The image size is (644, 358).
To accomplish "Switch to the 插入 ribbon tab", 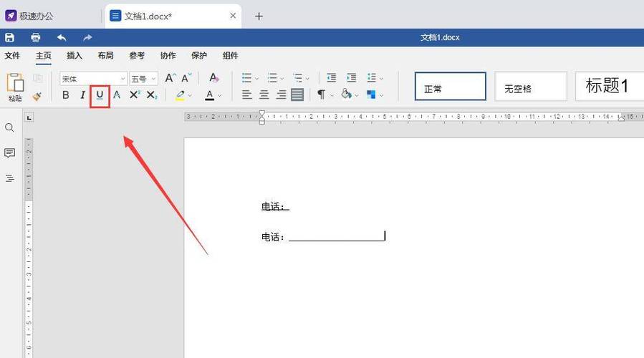I will click(x=75, y=55).
